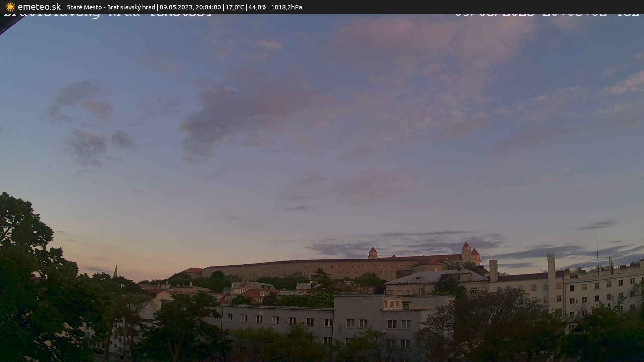
Task: Click the partially hidden camera name overlay text
Action: pos(107,15)
